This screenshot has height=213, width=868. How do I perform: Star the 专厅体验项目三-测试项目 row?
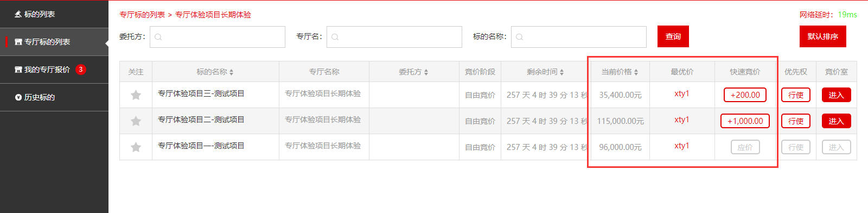click(x=136, y=95)
